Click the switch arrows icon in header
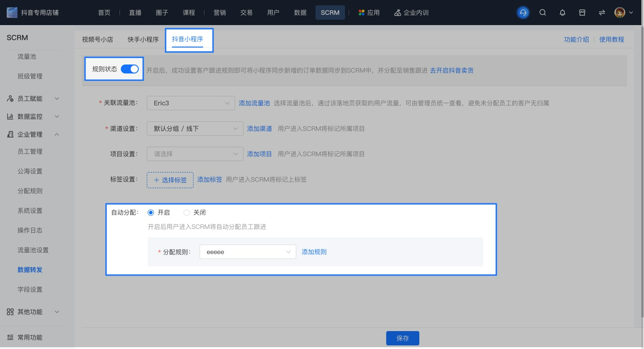 [x=602, y=13]
